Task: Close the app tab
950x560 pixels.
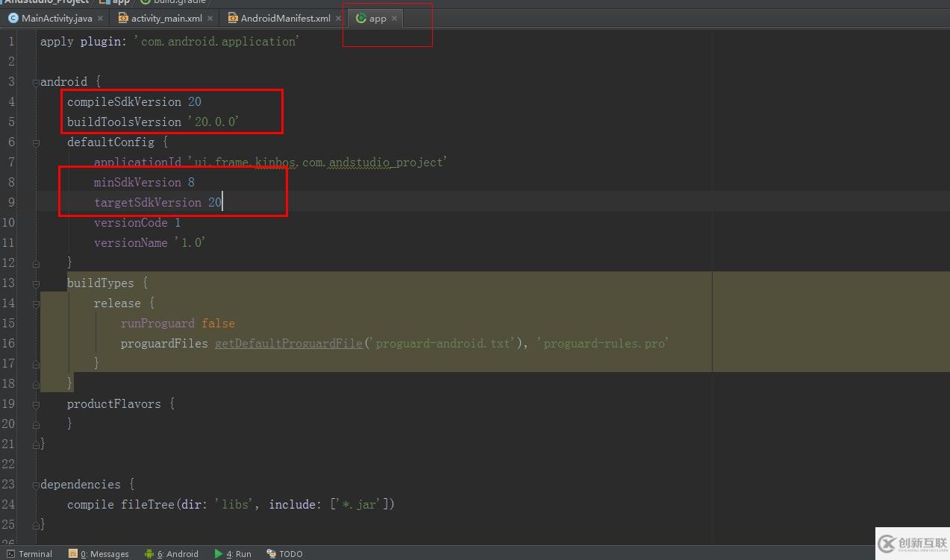Action: (394, 18)
